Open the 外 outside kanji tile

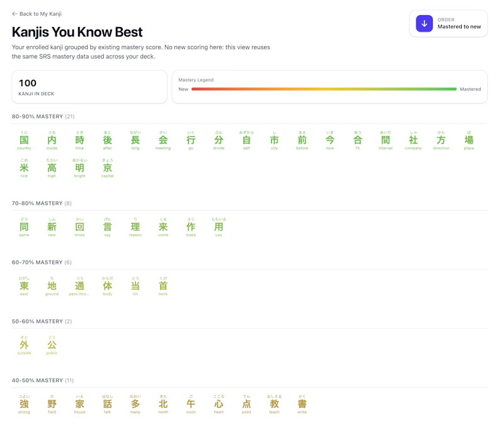tap(24, 345)
